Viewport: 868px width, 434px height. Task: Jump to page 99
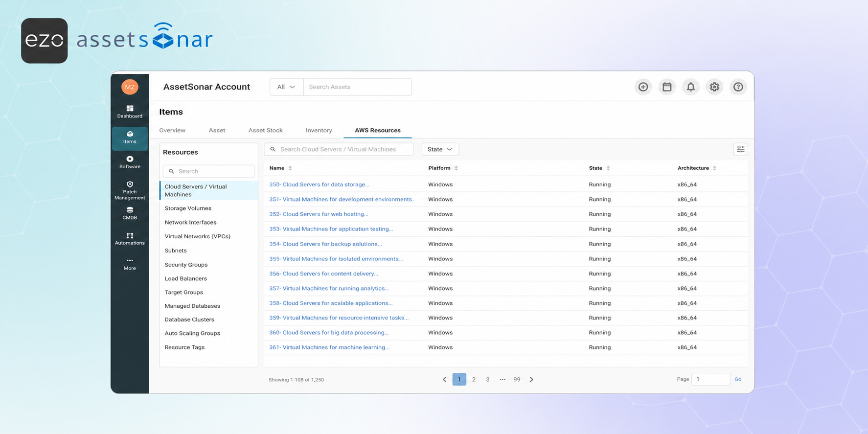[517, 379]
